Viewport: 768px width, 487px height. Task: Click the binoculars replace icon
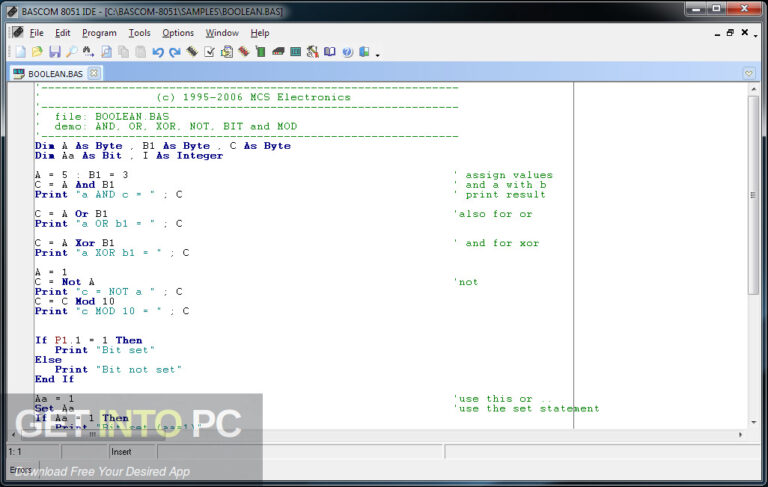[89, 51]
